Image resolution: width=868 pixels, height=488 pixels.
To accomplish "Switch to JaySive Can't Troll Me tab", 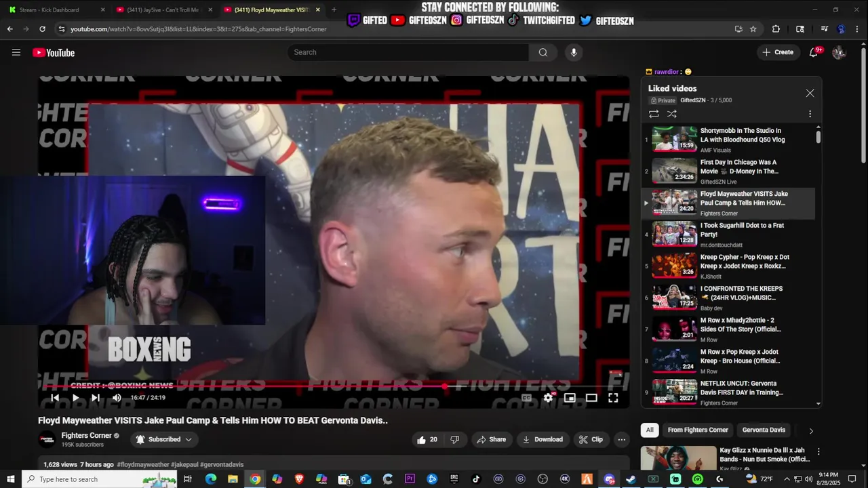I will pyautogui.click(x=164, y=10).
